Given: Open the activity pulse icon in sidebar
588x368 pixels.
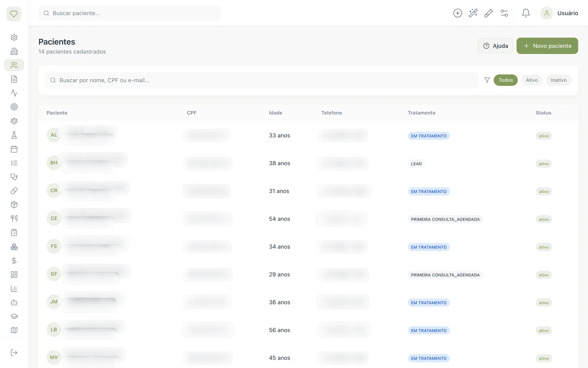Looking at the screenshot, I should point(14,93).
